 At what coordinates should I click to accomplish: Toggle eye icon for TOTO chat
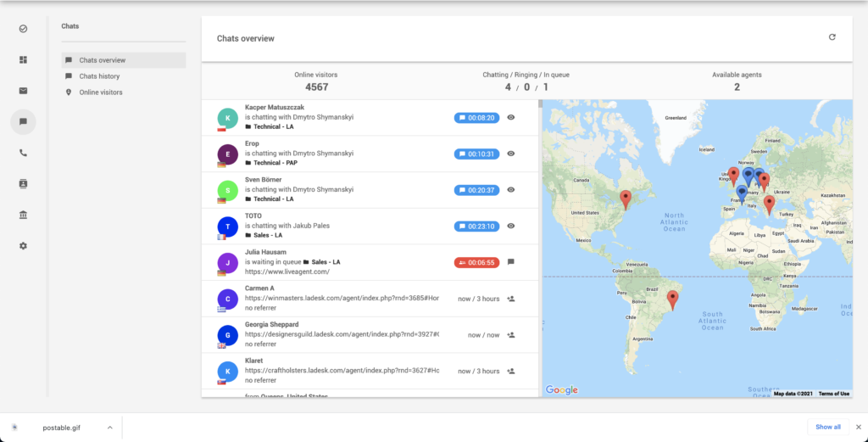[x=511, y=227]
